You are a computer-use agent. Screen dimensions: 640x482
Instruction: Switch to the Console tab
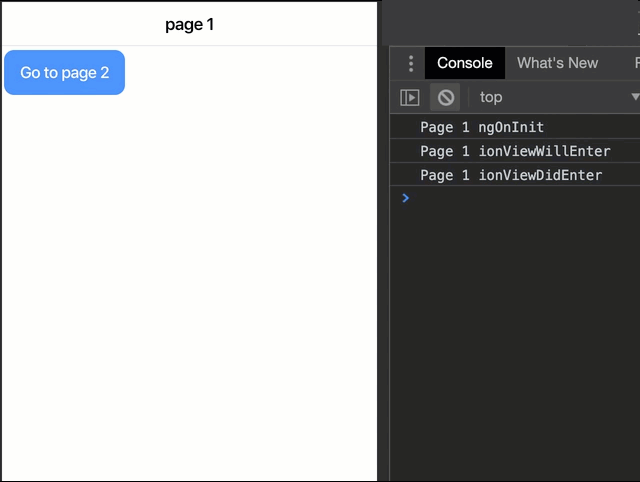point(464,63)
